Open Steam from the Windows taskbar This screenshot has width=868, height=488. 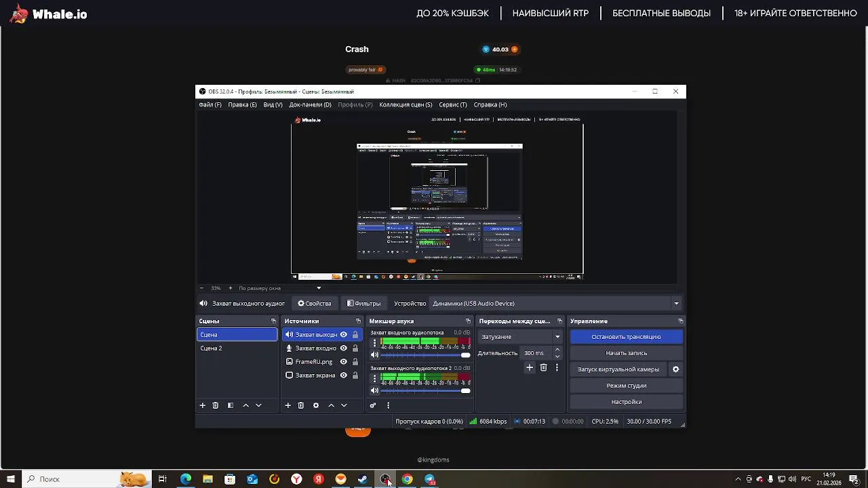click(x=363, y=479)
